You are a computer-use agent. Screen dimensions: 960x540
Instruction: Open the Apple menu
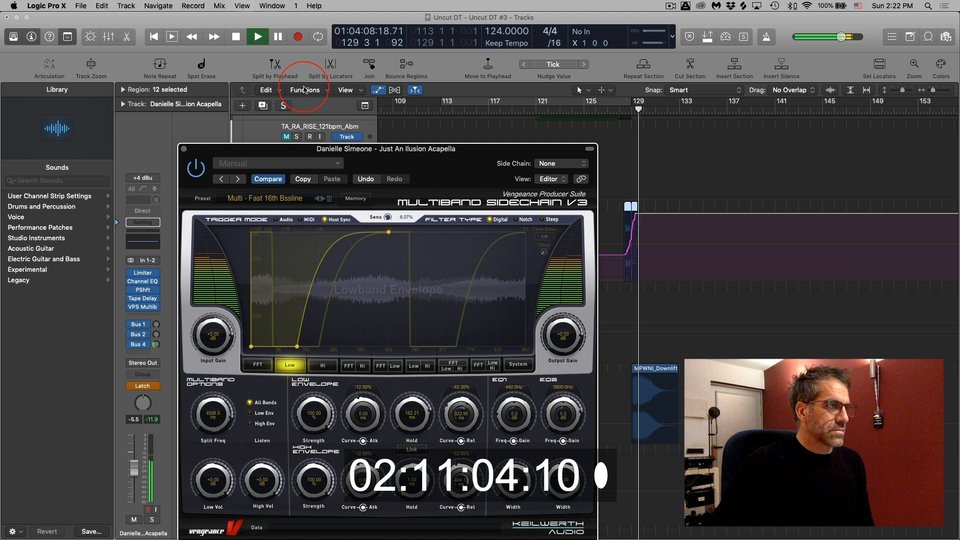click(x=13, y=6)
